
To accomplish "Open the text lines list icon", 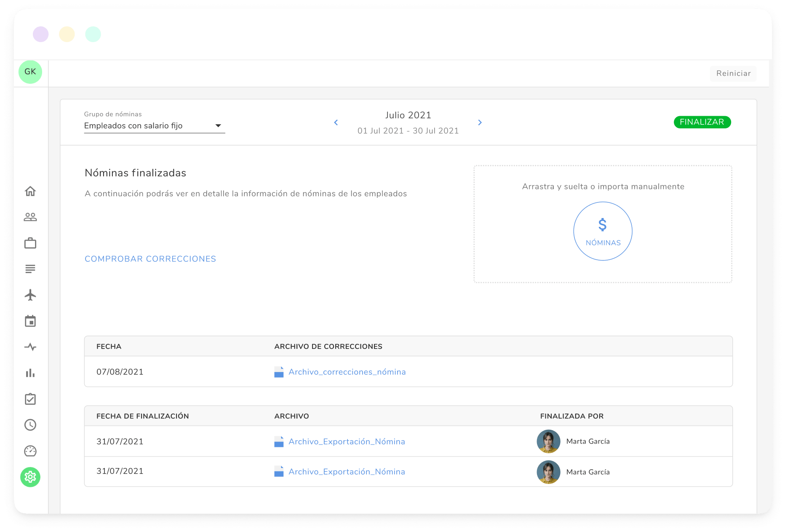I will pos(30,269).
